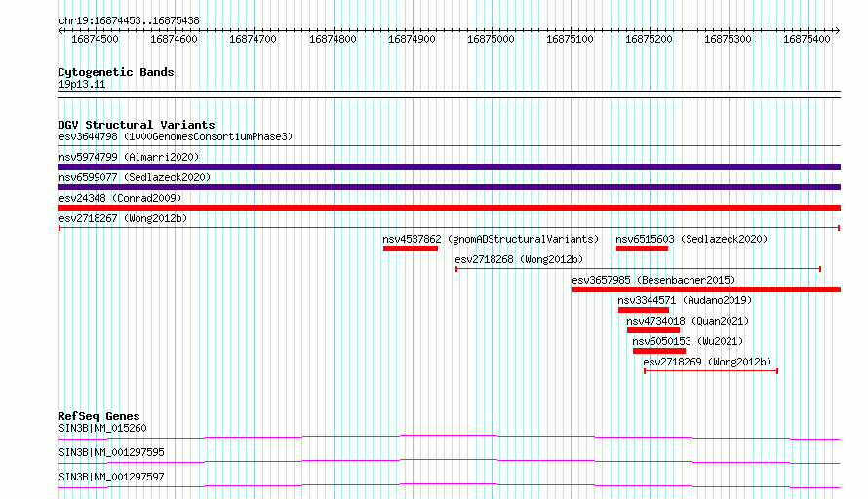Click the DGV Structural Variants track title

click(137, 125)
